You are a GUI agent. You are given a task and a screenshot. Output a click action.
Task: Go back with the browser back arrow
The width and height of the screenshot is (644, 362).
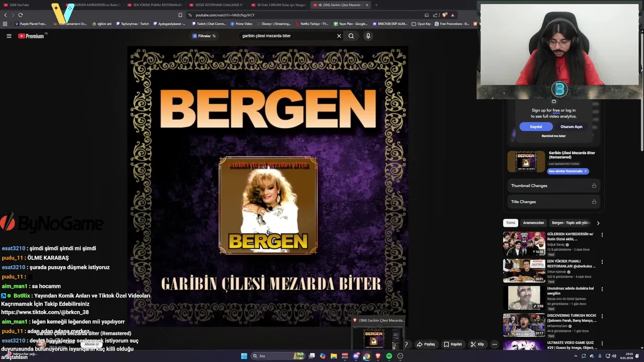click(x=6, y=15)
